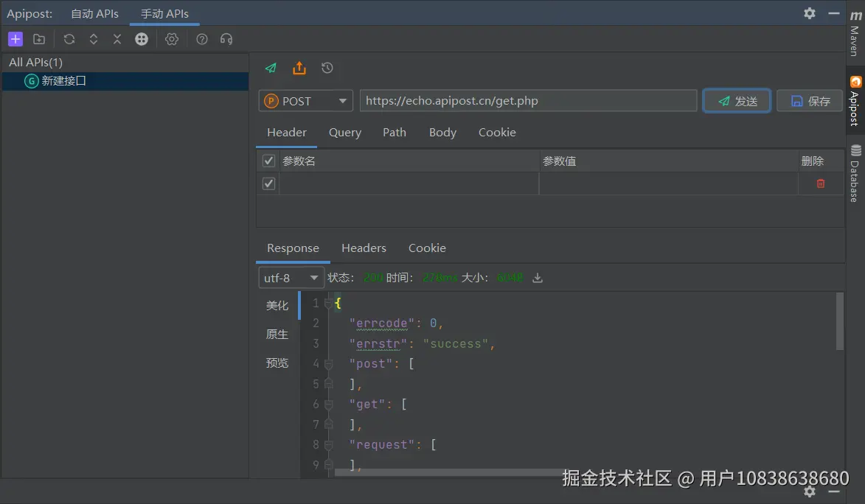Viewport: 865px width, 504px height.
Task: Click the response editor vertical scrollbar
Action: (839, 321)
